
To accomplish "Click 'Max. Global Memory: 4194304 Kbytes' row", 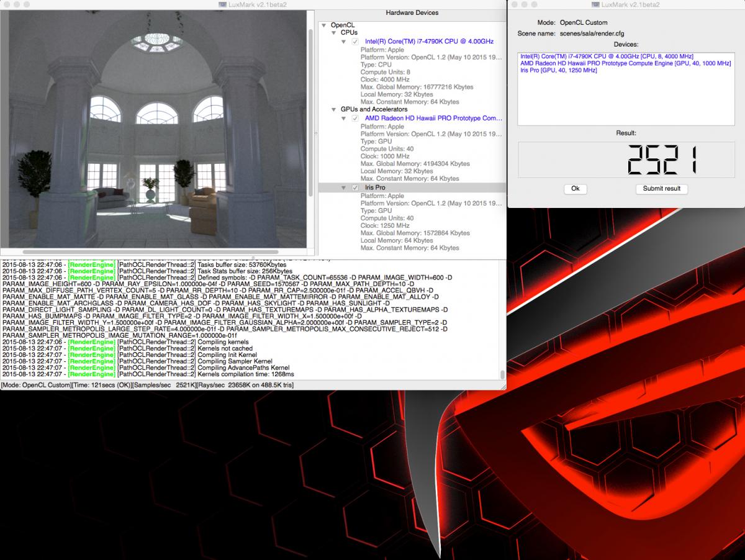I will click(x=415, y=164).
